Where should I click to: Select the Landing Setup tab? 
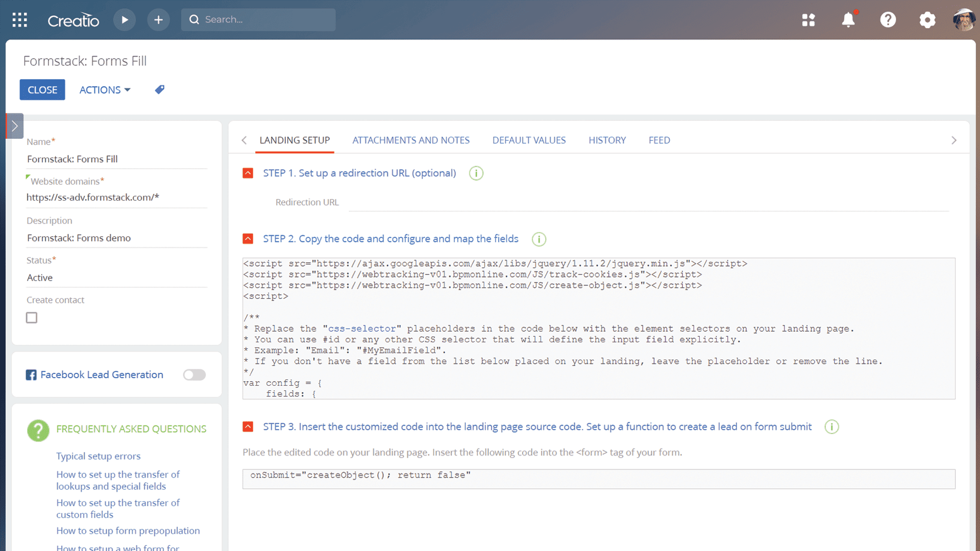pos(295,140)
